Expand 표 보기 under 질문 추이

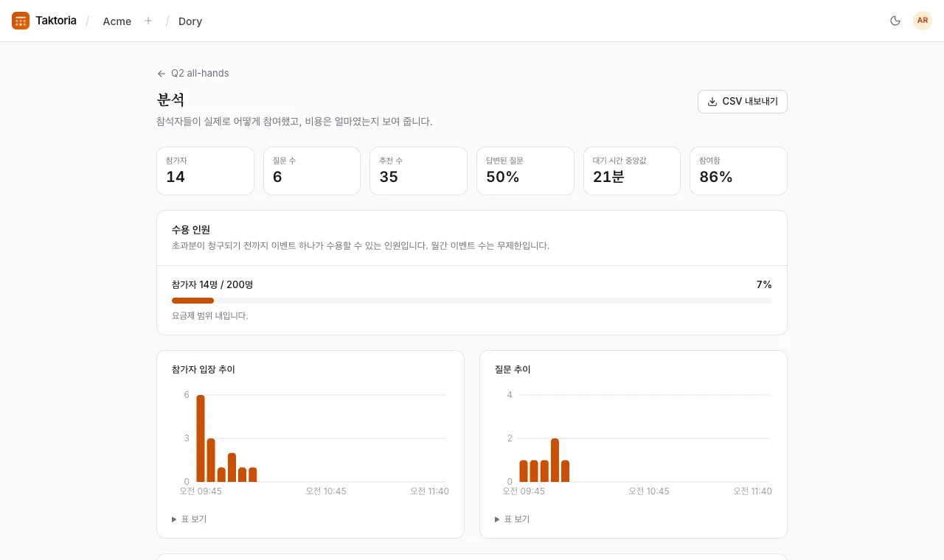(513, 519)
